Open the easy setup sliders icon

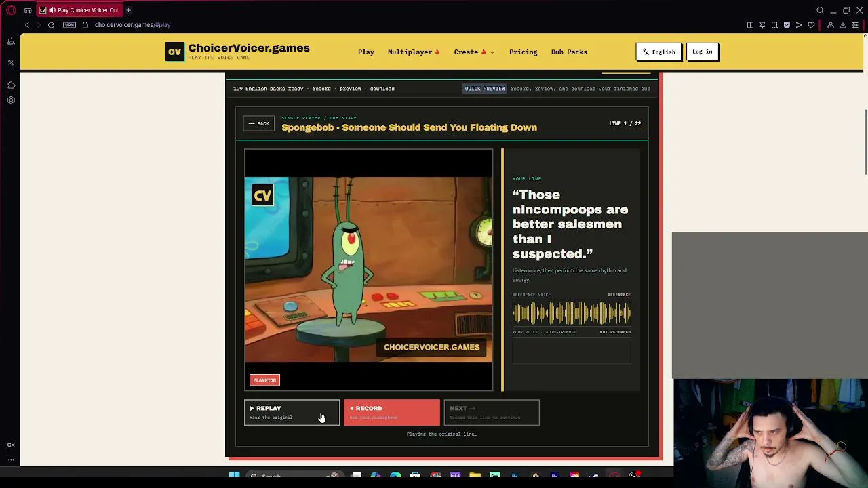click(x=855, y=25)
